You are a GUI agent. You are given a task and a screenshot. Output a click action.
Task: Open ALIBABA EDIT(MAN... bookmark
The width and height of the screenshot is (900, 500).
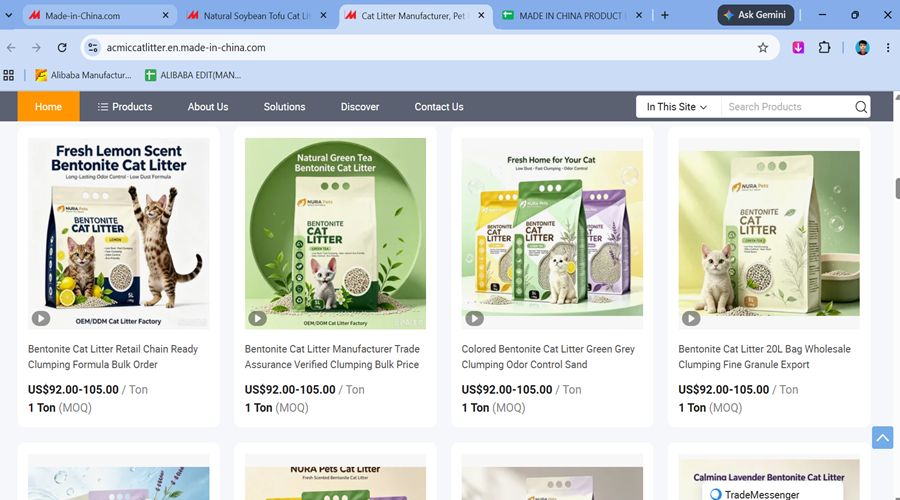point(193,75)
